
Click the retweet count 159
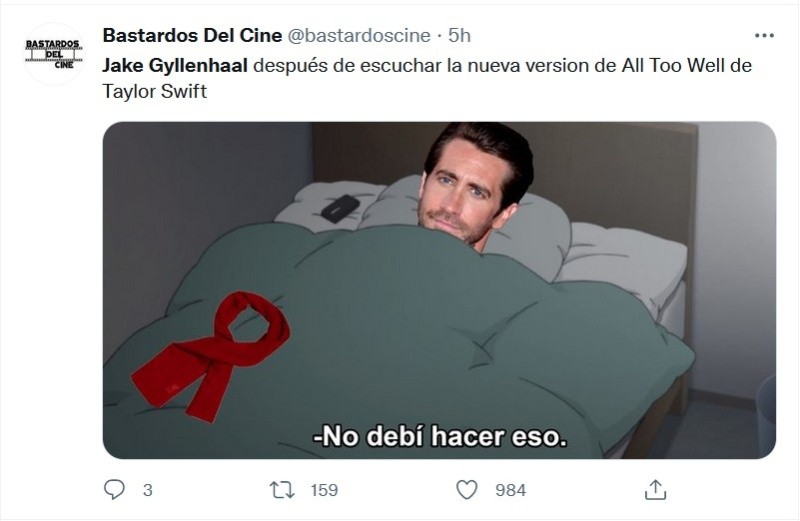(324, 490)
